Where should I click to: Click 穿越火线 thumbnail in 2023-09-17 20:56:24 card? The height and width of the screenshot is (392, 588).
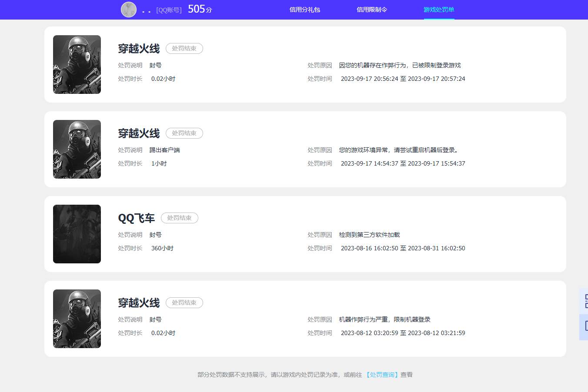(77, 64)
